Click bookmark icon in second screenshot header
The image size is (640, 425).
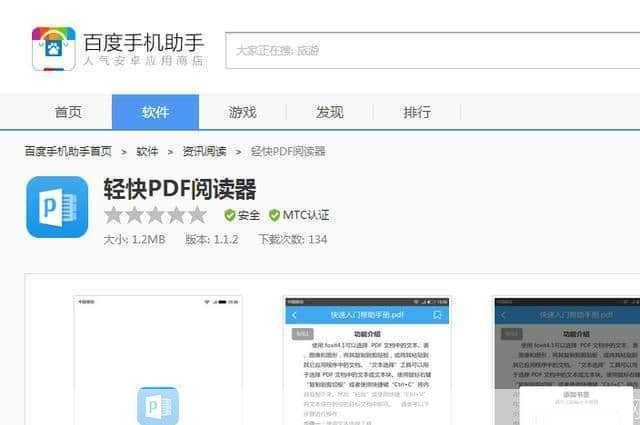(x=437, y=315)
